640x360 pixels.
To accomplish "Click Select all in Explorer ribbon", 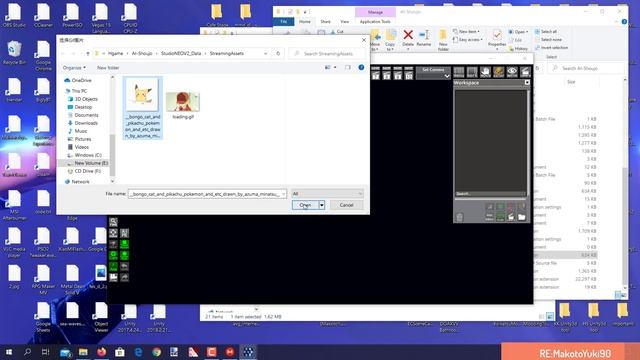I will pyautogui.click(x=546, y=31).
